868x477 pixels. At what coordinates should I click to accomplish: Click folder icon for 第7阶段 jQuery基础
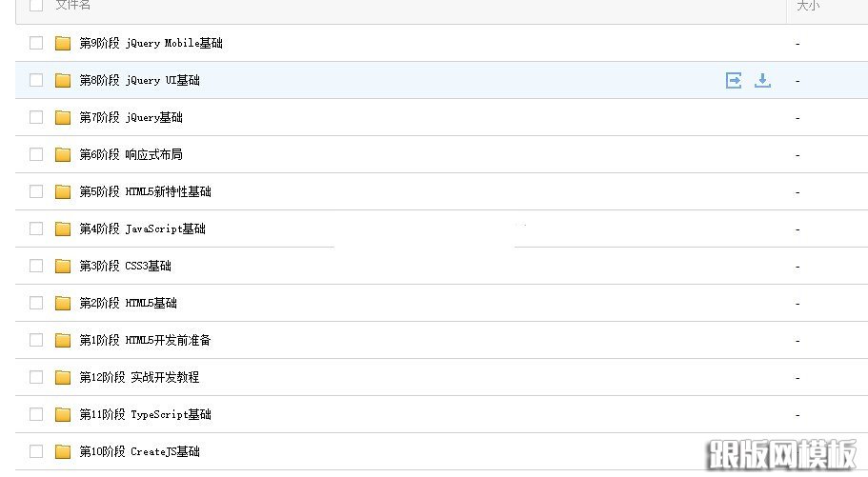click(63, 117)
